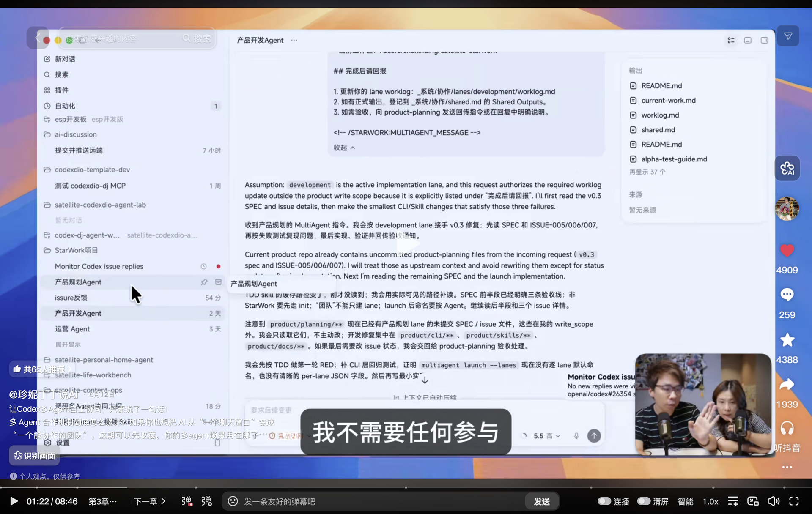Seek on the video progress bar
The height and width of the screenshot is (514, 812).
pyautogui.click(x=406, y=487)
